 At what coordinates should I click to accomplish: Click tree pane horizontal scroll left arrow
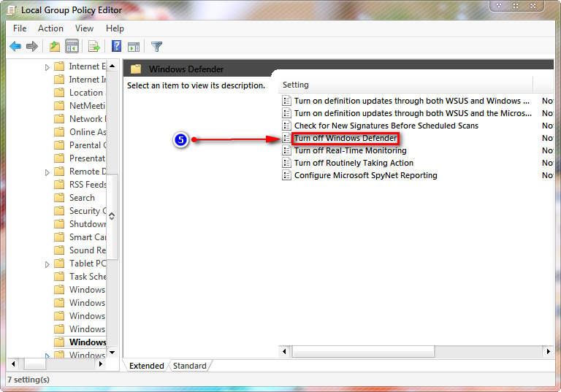click(13, 364)
